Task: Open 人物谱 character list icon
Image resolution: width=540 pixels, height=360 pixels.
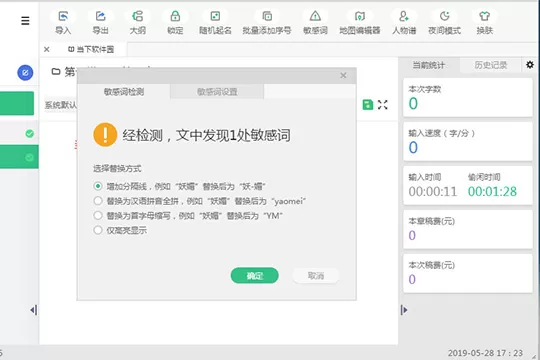Action: point(404,22)
